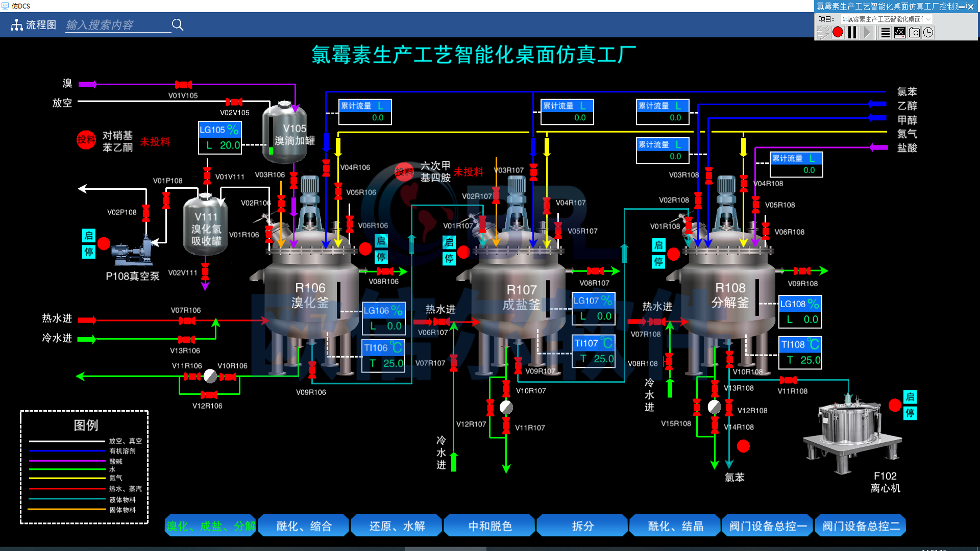The height and width of the screenshot is (551, 980).
Task: Open the list menu icon in control panel
Action: pos(886,32)
